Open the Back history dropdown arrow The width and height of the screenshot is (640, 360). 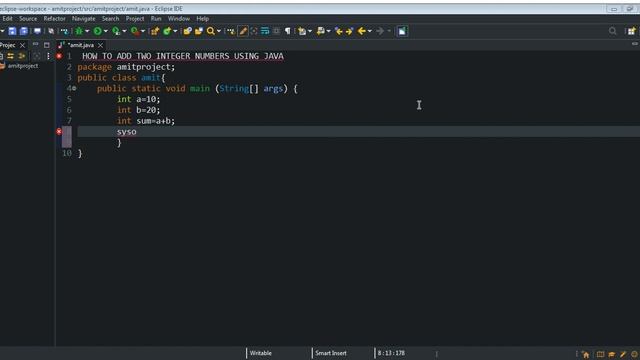pyautogui.click(x=370, y=31)
